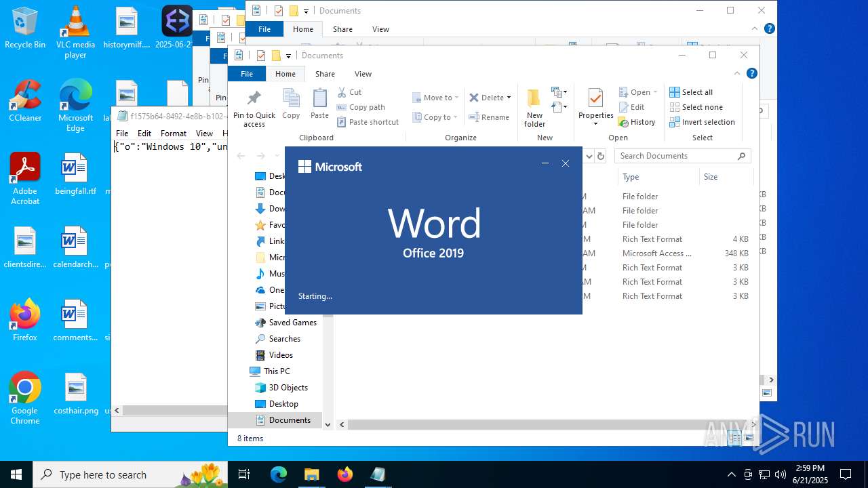Viewport: 868px width, 488px height.
Task: Click the Microsoft Access file type cell
Action: [656, 253]
